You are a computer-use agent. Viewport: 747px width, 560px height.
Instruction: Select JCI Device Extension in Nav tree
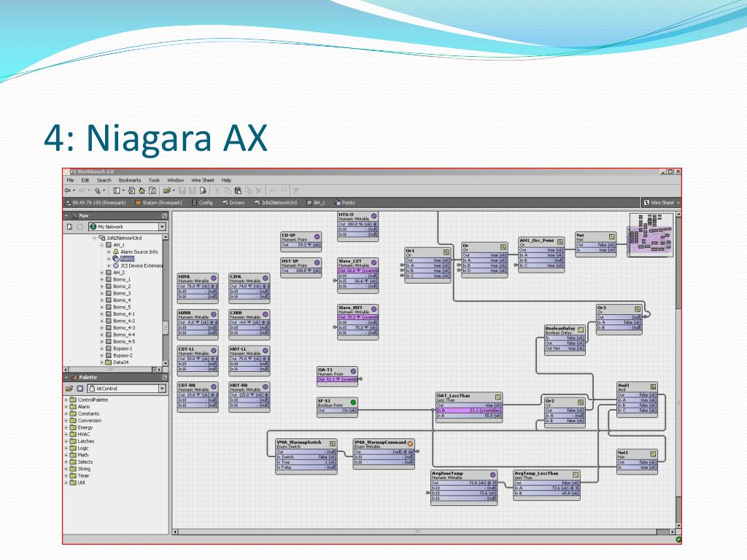point(141,265)
